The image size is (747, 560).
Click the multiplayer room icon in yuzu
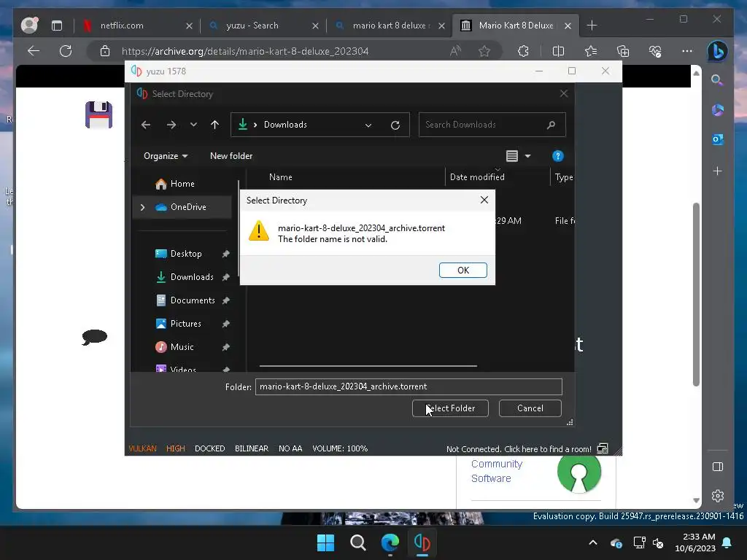point(602,448)
